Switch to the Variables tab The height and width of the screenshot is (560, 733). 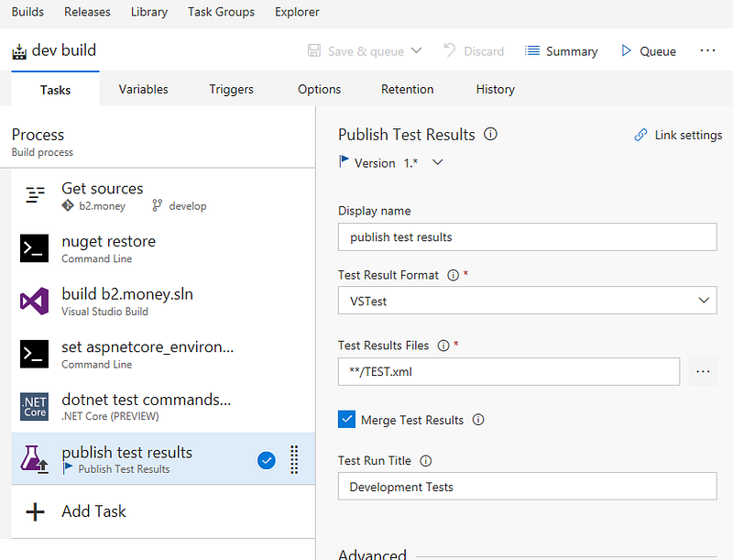click(x=143, y=89)
